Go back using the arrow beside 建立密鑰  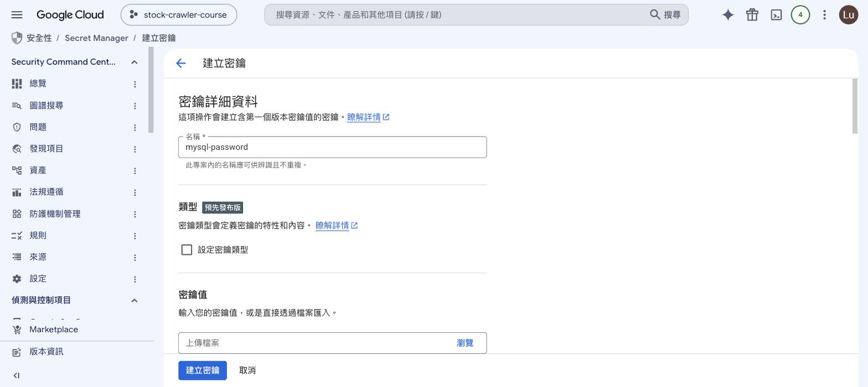point(181,64)
